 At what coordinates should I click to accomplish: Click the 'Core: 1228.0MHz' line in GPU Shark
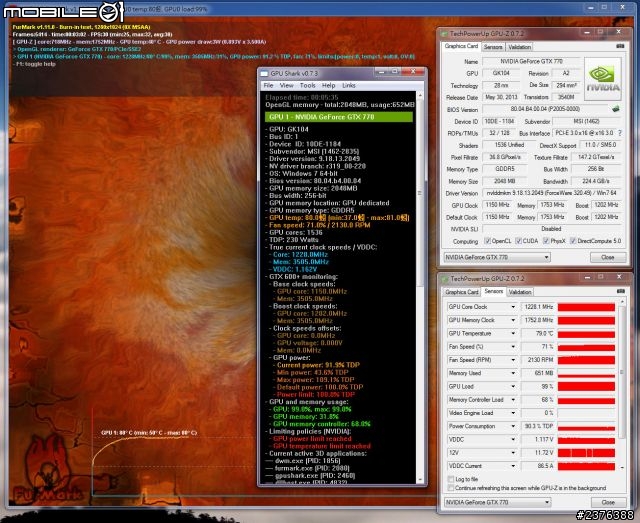[300, 255]
